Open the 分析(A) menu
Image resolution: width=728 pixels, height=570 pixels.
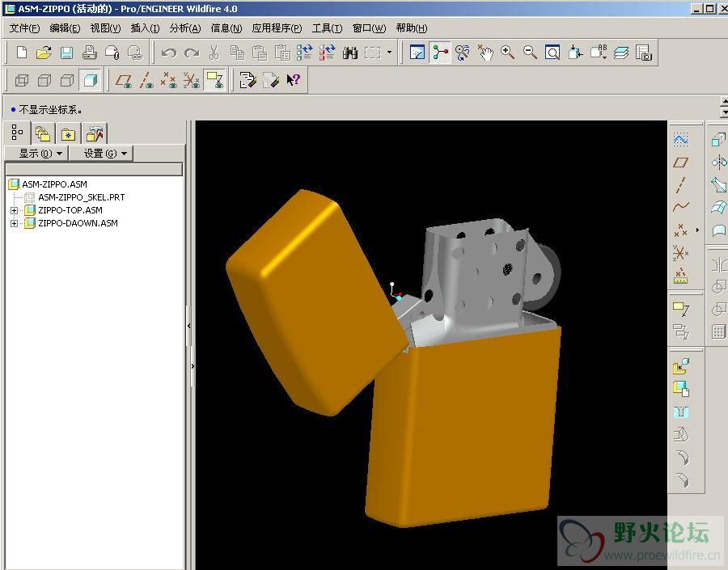pos(185,28)
